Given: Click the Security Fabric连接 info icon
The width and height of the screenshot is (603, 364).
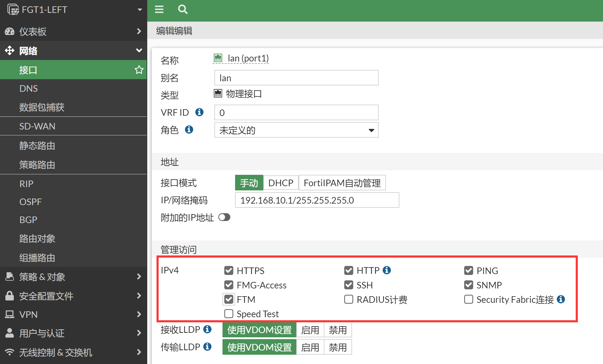Looking at the screenshot, I should coord(561,299).
